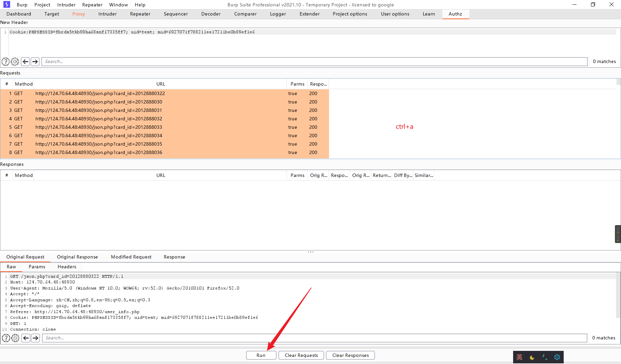Click the punctuation mode tray icon

point(544,357)
